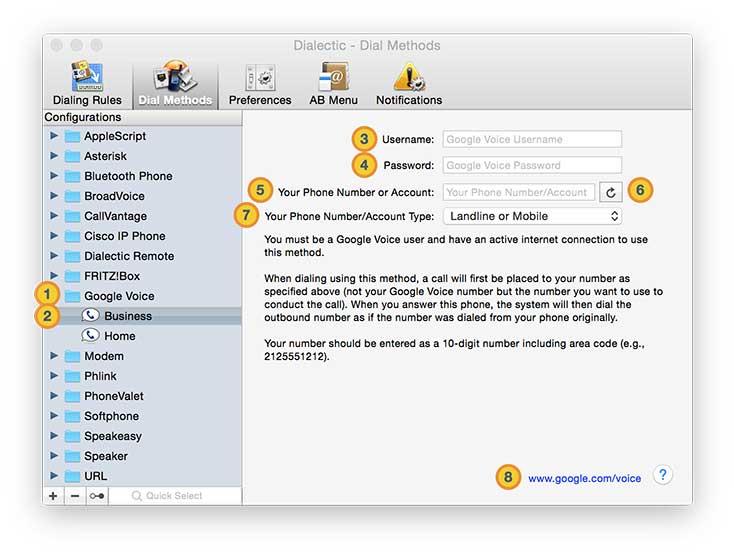Select the Cisco IP Phone row
The image size is (734, 555).
point(142,236)
